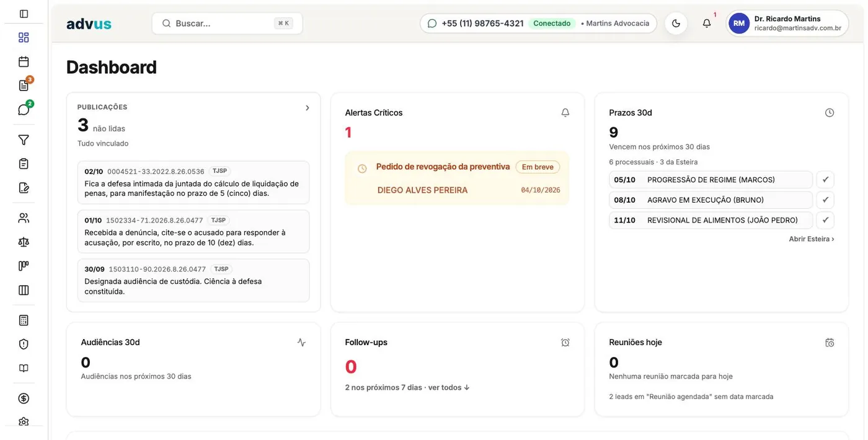
Task: Open PROGRESSÃO DE REGIME (MARCOS) deadline row
Action: [x=711, y=180]
